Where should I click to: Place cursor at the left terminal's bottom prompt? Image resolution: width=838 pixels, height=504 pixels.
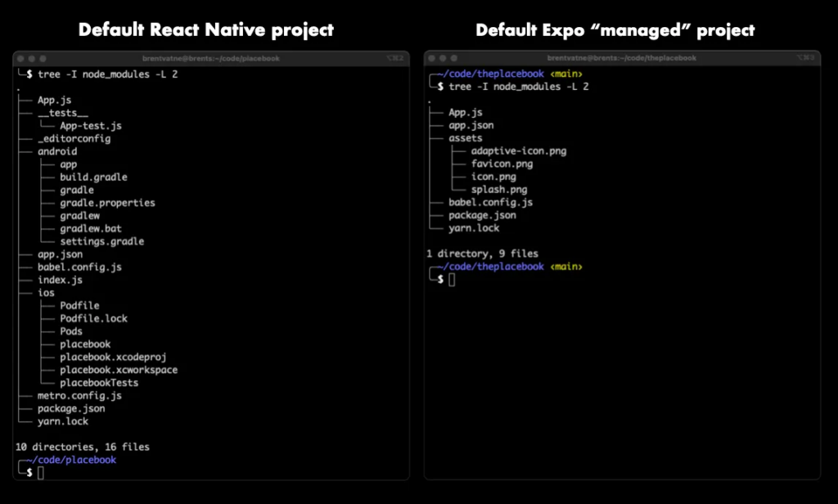[x=41, y=473]
